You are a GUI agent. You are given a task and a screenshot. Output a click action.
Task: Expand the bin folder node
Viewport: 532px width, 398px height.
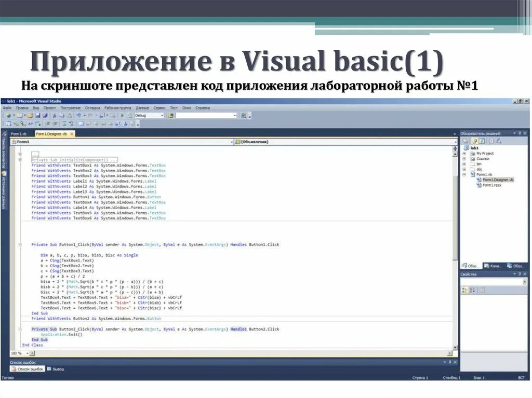(x=464, y=164)
